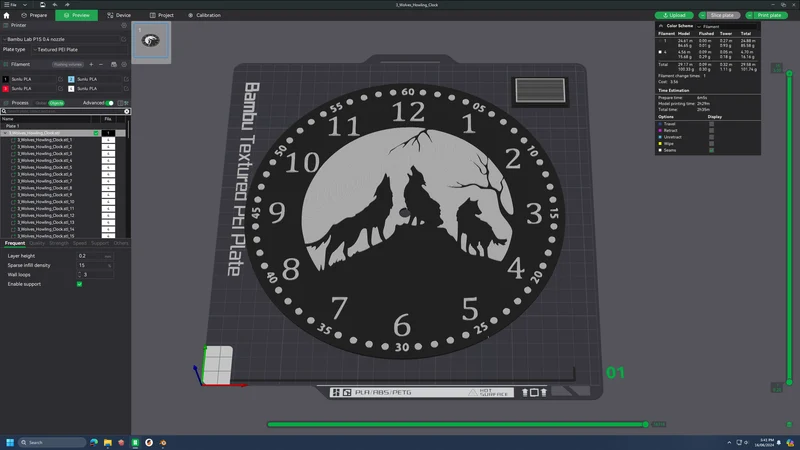This screenshot has height=450, width=800.
Task: Click the Save project disk icon
Action: point(42,5)
